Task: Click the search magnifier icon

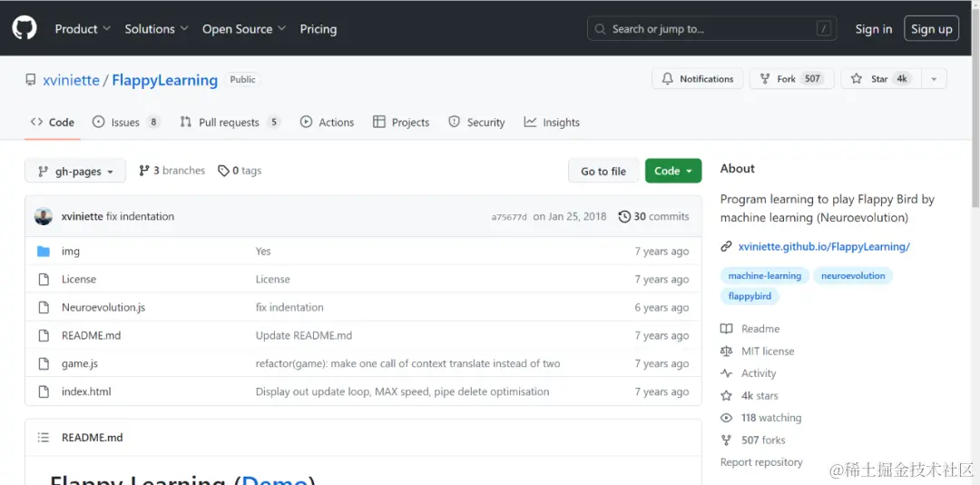Action: click(x=600, y=29)
